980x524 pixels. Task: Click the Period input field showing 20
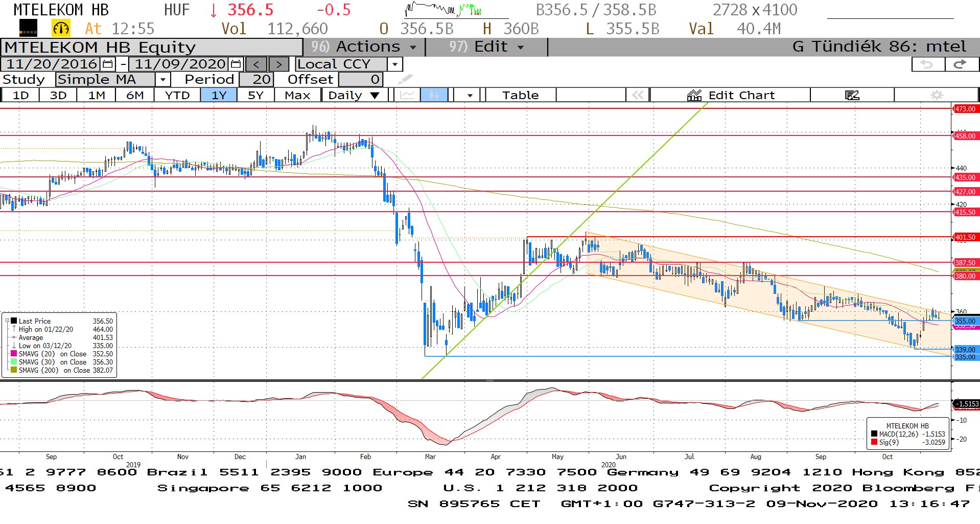coord(256,80)
